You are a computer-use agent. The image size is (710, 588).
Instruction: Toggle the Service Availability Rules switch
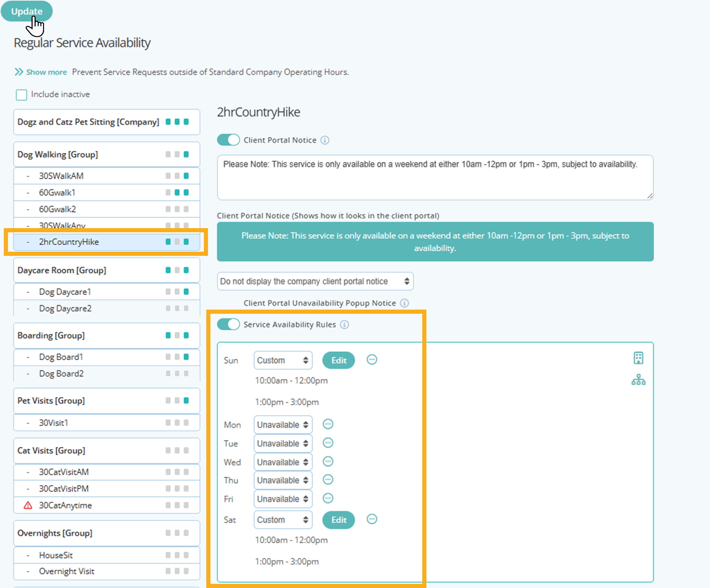click(228, 325)
